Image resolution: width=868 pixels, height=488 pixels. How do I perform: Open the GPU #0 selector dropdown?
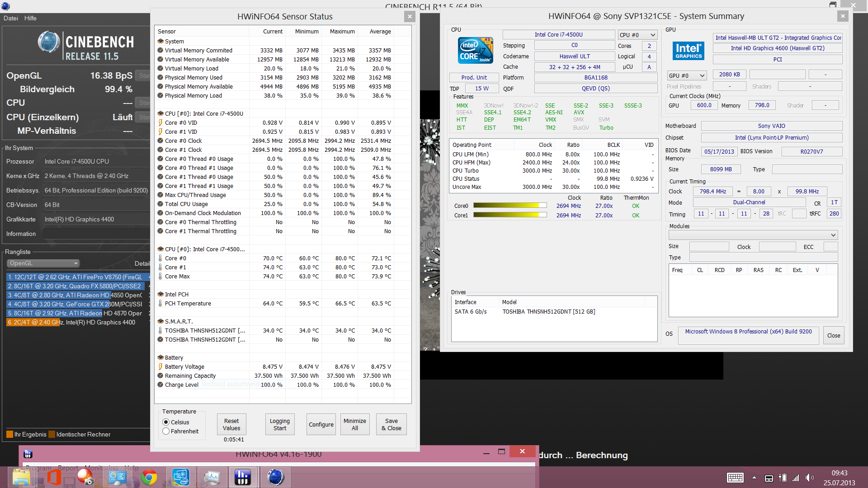(687, 75)
